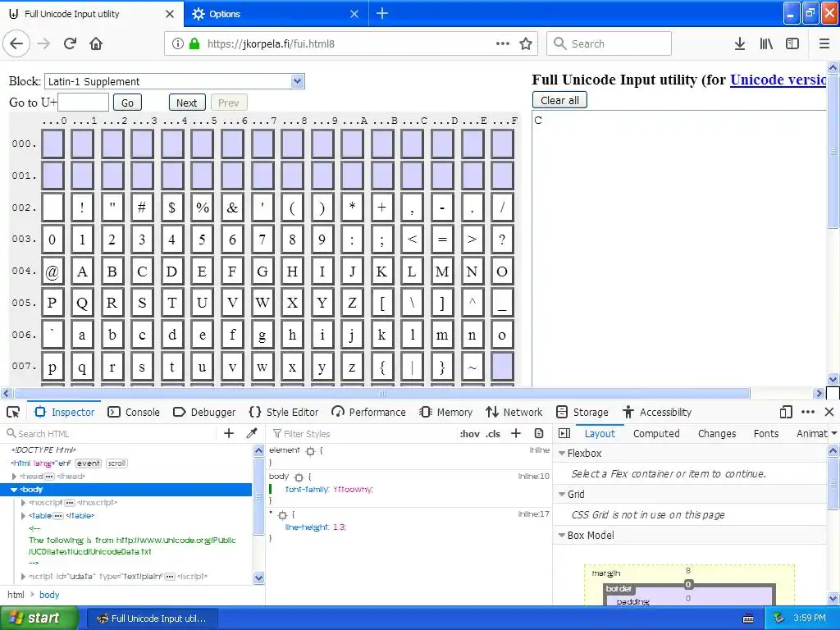The image size is (840, 630).
Task: Switch to the Performance tab
Action: pyautogui.click(x=368, y=412)
